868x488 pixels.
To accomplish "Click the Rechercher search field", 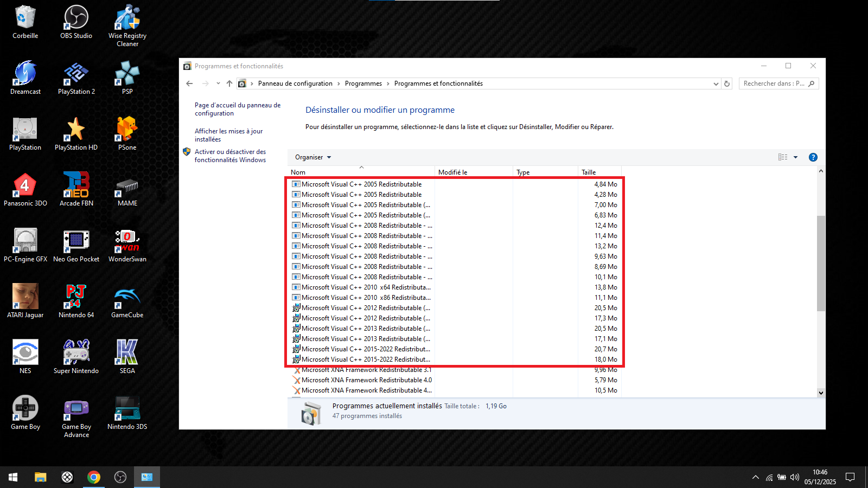I will click(x=773, y=84).
